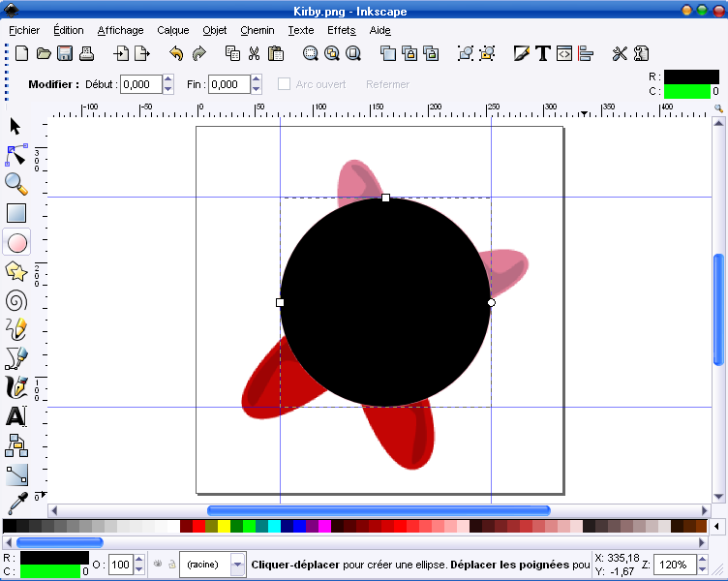
Task: Pick the yellow palette swatch
Action: click(225, 526)
